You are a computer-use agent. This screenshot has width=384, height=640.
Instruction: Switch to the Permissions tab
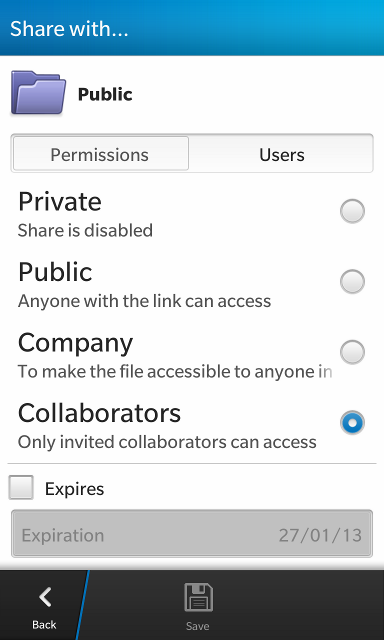pos(101,153)
